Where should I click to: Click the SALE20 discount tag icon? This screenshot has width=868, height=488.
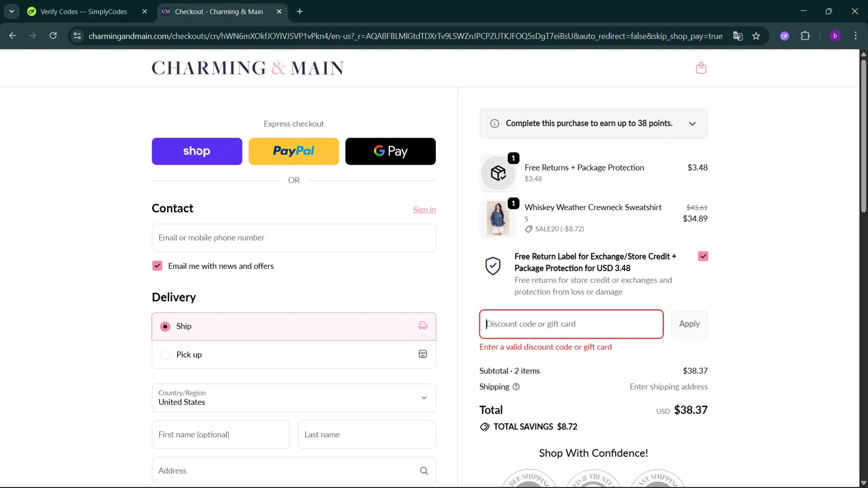point(528,229)
